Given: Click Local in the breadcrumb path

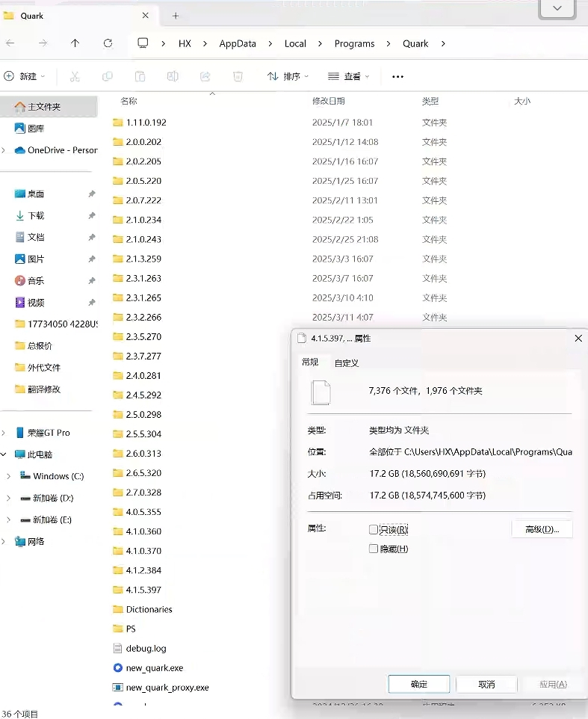Looking at the screenshot, I should pyautogui.click(x=295, y=43).
